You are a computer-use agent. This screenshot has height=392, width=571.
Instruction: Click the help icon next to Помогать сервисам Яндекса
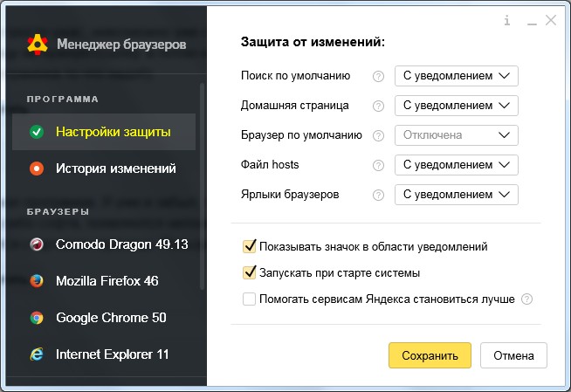point(526,299)
